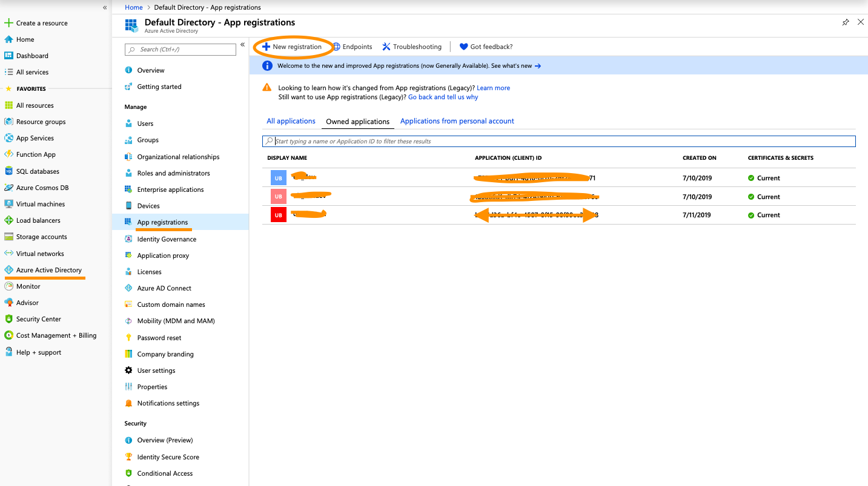The image size is (868, 486).
Task: Switch to the All applications tab
Action: pyautogui.click(x=291, y=121)
